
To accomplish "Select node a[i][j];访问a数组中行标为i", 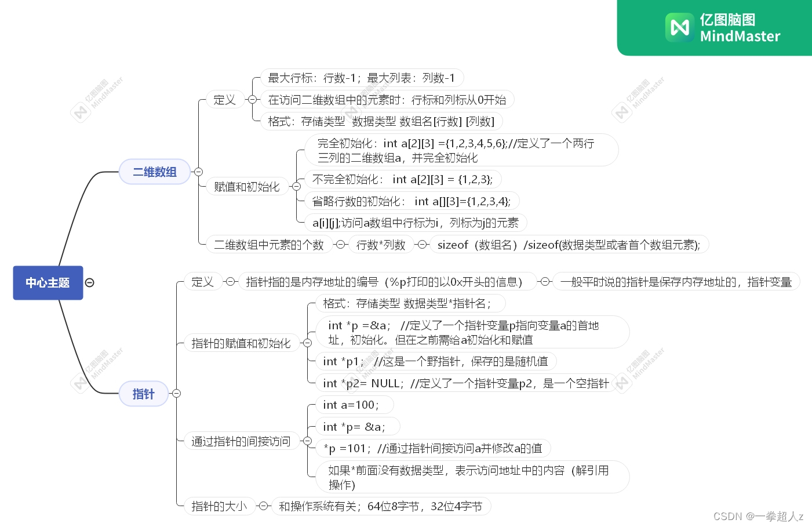I will click(x=416, y=223).
